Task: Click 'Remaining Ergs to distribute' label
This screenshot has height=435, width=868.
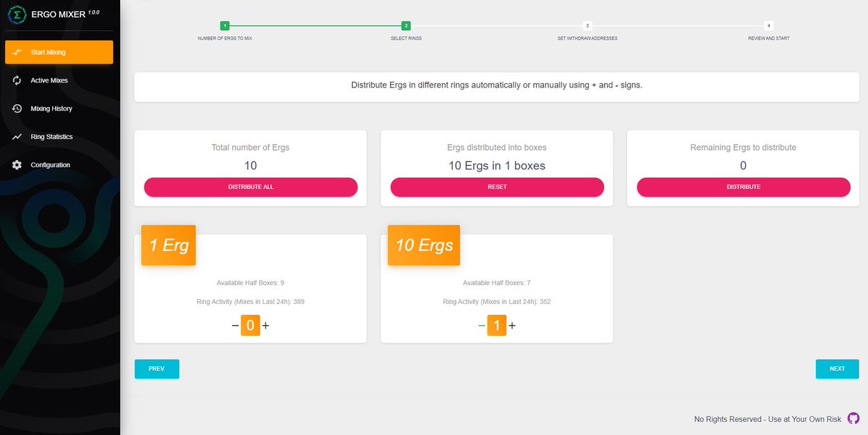Action: pos(744,148)
